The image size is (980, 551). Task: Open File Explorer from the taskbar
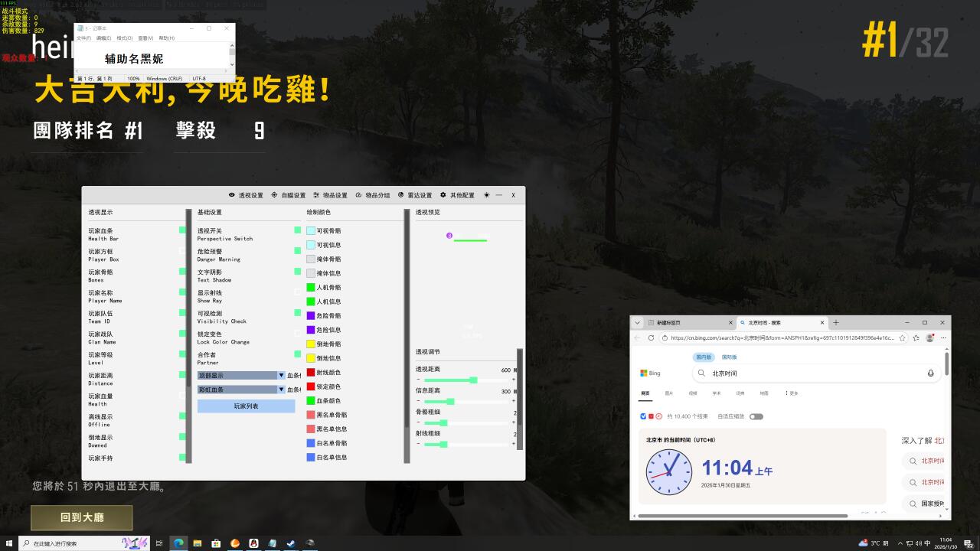tap(198, 543)
